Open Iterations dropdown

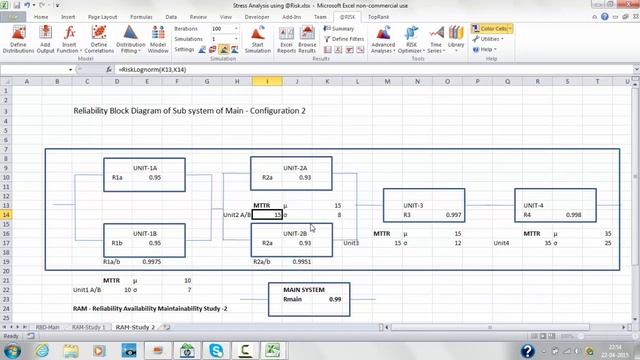pyautogui.click(x=236, y=29)
